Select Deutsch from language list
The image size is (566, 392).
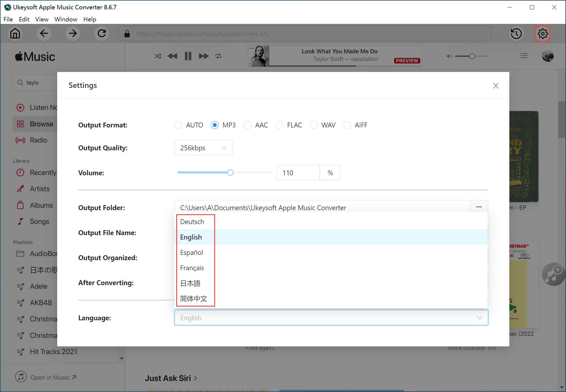pos(192,221)
